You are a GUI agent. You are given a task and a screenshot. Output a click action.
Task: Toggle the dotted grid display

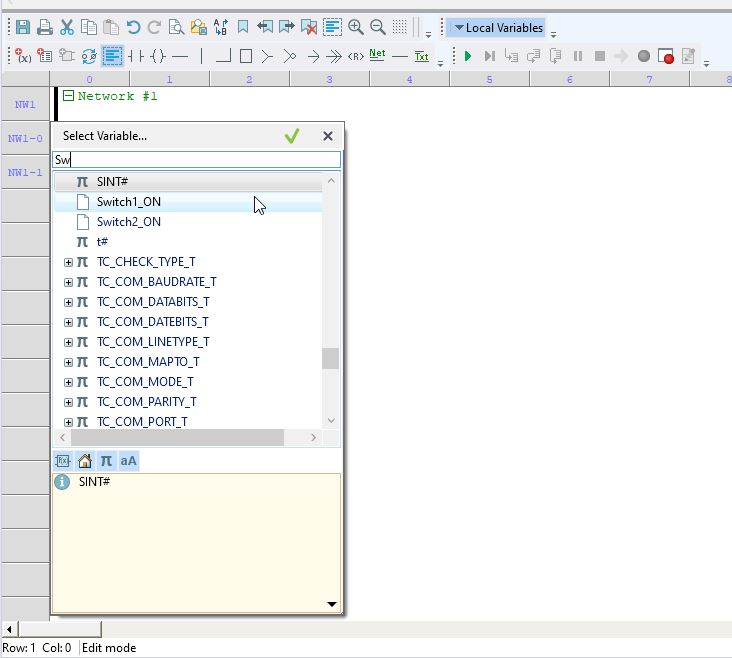(400, 27)
